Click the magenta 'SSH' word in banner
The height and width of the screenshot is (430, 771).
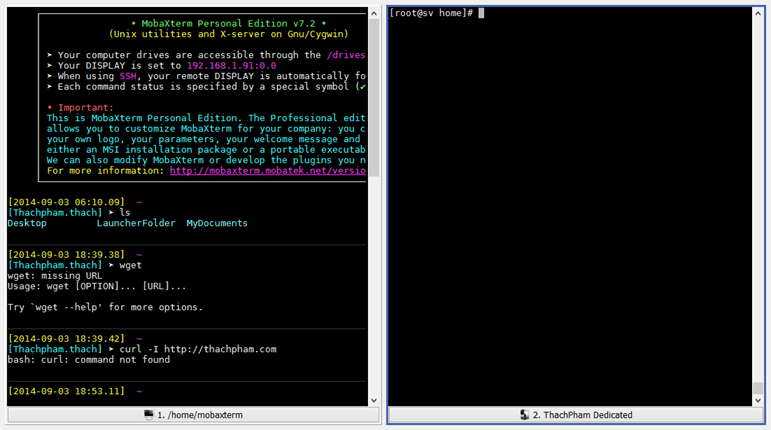128,76
